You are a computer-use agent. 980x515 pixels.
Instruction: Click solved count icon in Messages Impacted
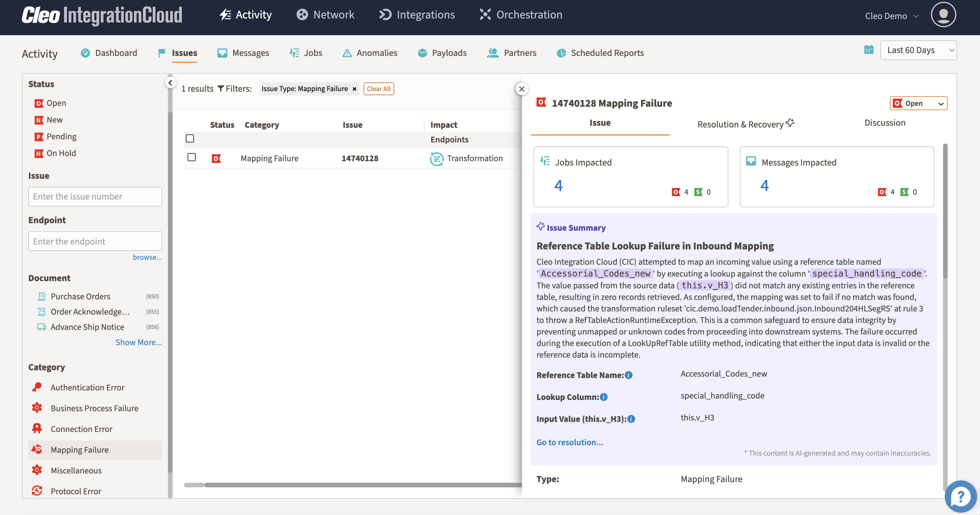pos(904,192)
